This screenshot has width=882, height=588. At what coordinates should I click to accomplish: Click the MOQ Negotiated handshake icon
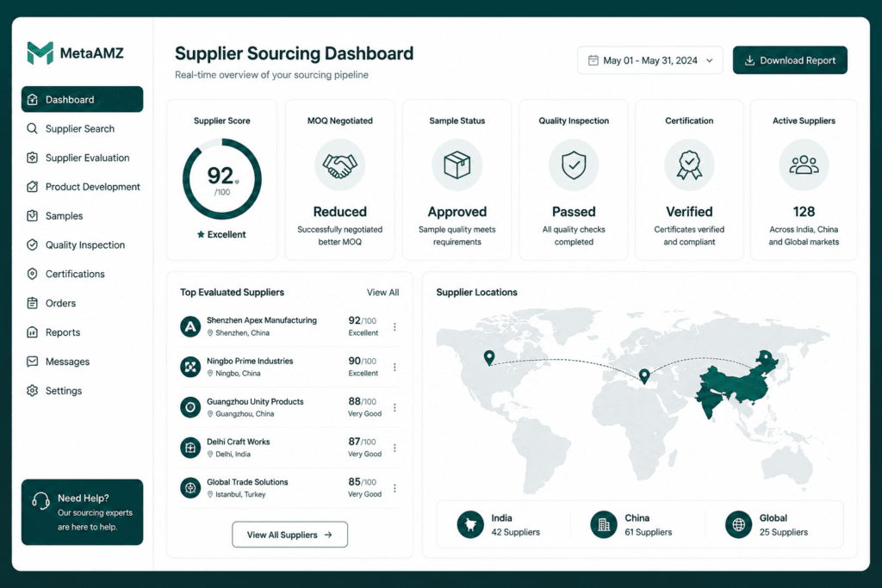click(x=339, y=165)
